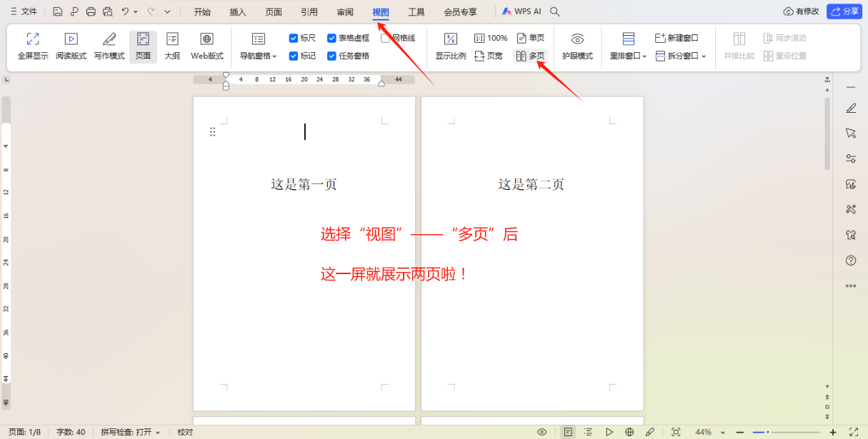
Task: Open the customize quick access chevron
Action: pyautogui.click(x=167, y=11)
